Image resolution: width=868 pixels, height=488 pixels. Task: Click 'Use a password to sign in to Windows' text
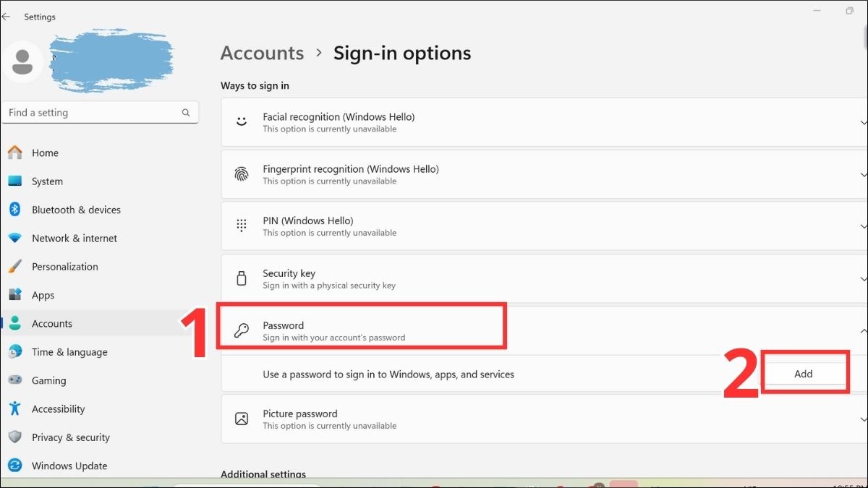(x=388, y=374)
